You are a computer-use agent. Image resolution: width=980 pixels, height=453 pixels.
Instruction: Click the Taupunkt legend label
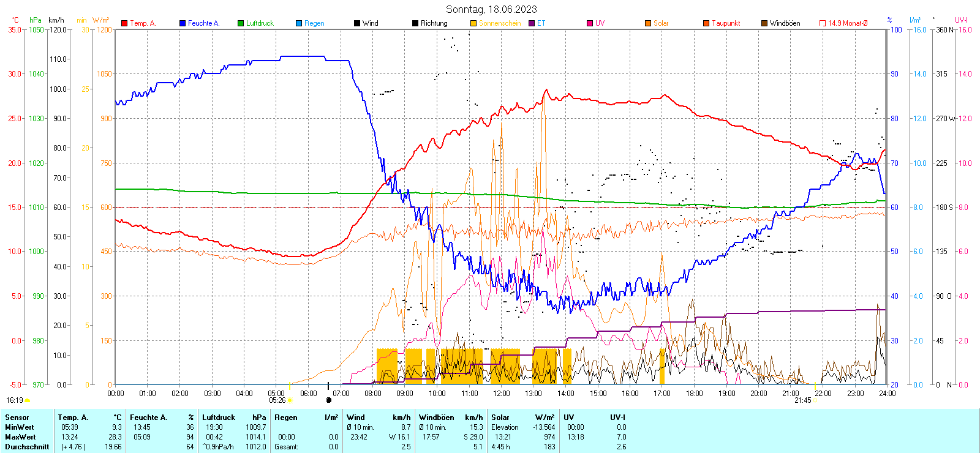(726, 23)
